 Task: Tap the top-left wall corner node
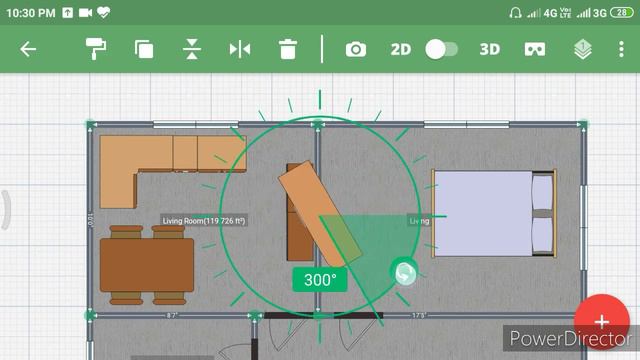[90, 124]
